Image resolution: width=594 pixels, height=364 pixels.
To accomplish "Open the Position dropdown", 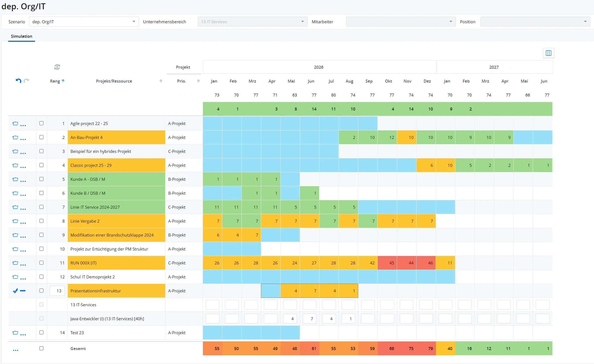I will point(535,22).
